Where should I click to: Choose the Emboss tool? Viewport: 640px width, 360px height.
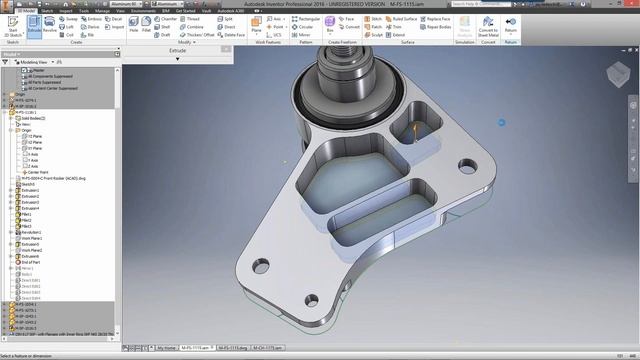click(x=91, y=19)
